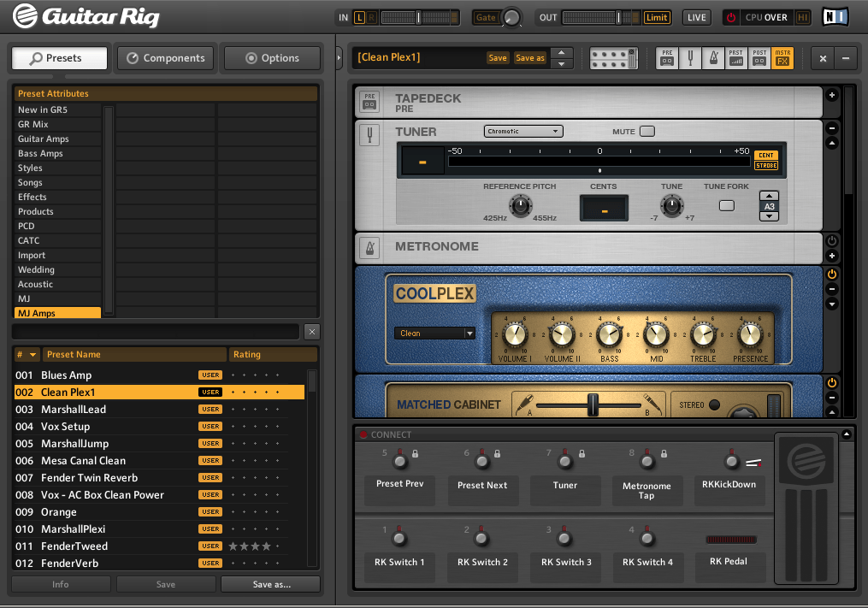Select the left input channel L
This screenshot has height=608, width=868.
[359, 18]
